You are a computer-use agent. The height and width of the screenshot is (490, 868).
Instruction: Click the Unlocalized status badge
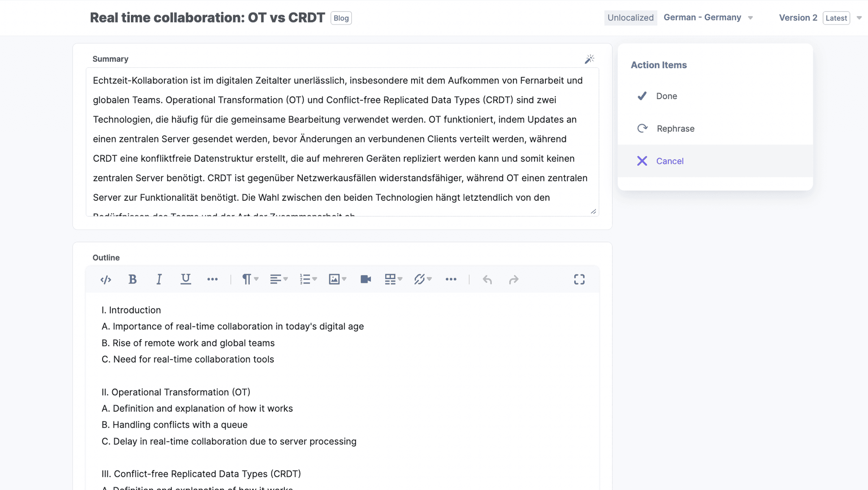(630, 18)
